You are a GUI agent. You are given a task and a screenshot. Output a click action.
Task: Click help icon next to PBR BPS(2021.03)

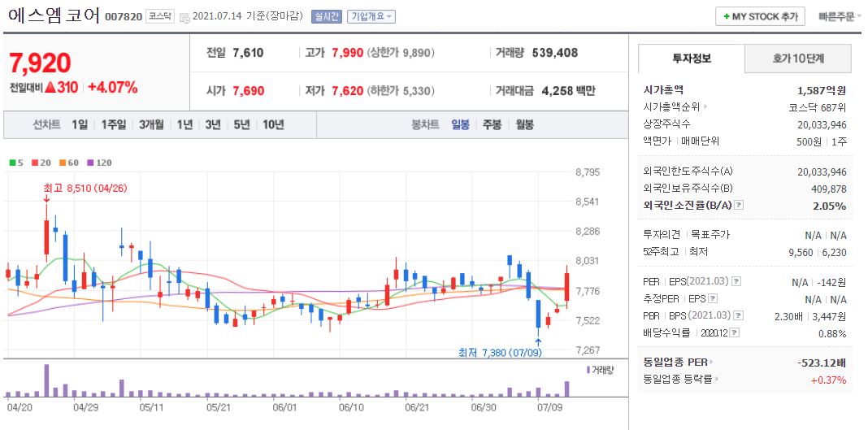coord(738,316)
